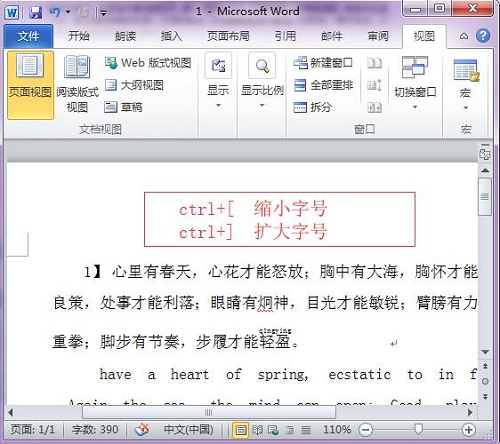
Task: Select 页面视图 (Print Layout) view
Action: (30, 85)
